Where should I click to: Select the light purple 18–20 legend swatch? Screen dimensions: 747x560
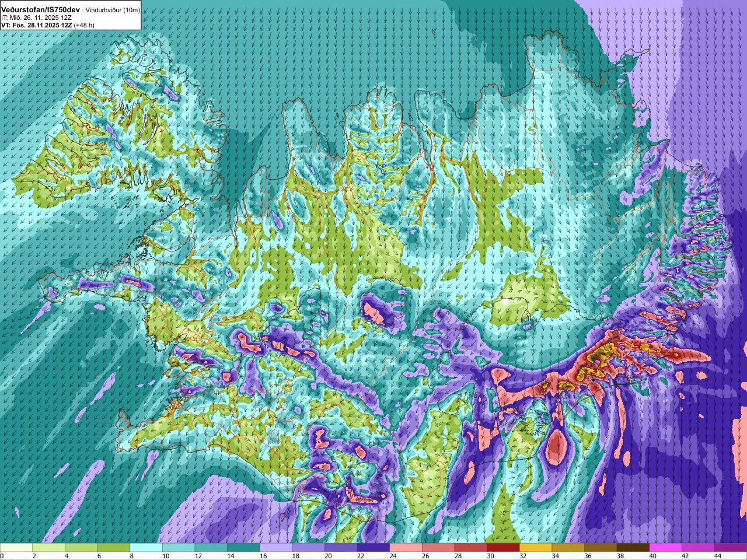coord(309,548)
